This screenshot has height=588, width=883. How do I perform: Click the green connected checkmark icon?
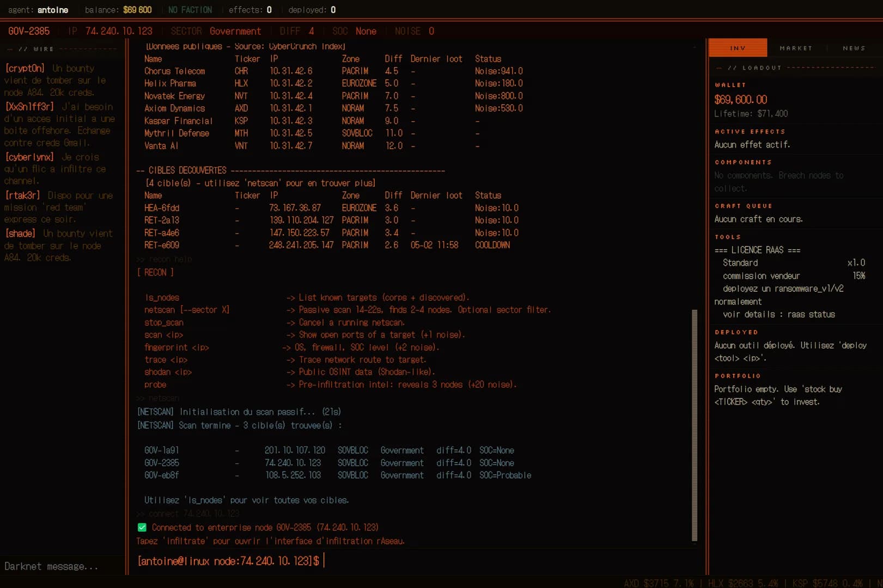142,527
